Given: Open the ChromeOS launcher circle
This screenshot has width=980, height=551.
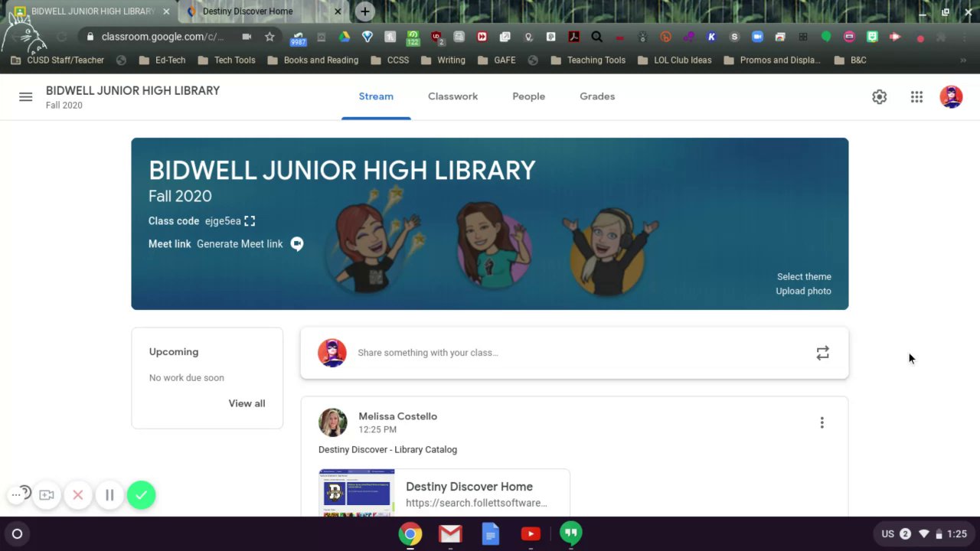Looking at the screenshot, I should point(17,534).
